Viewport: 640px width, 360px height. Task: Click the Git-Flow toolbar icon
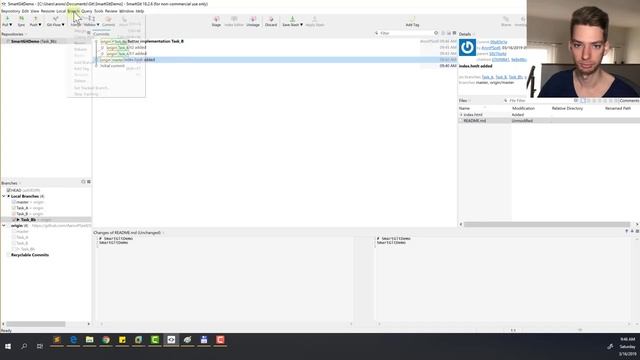point(55,19)
